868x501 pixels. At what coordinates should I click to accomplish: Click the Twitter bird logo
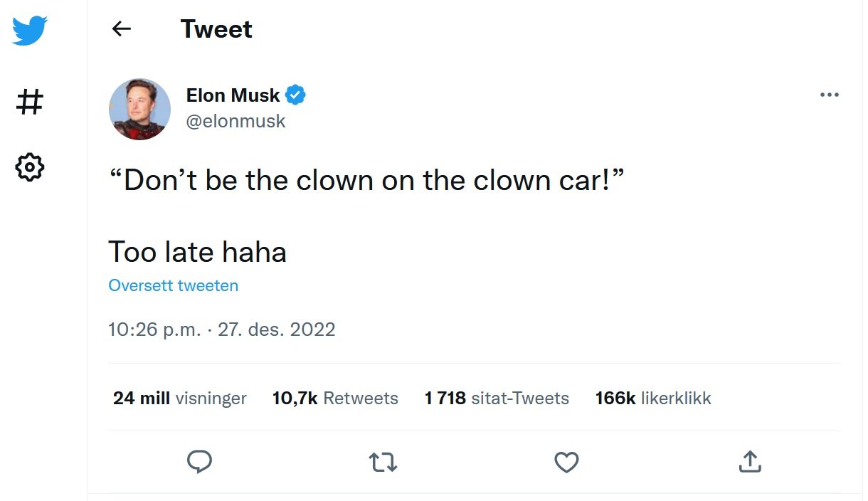coord(28,30)
